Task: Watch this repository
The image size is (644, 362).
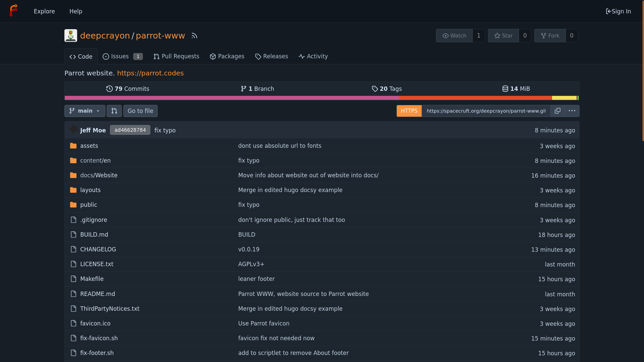Action: (x=454, y=36)
